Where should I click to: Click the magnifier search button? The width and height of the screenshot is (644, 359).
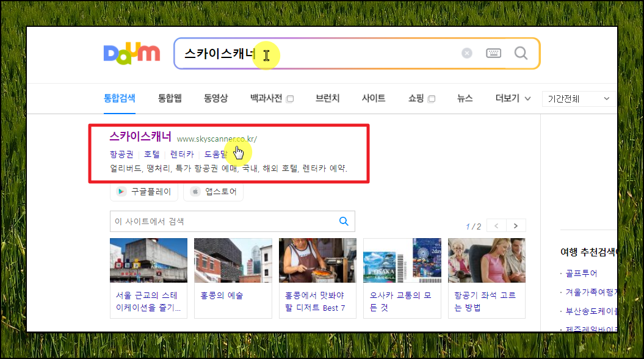point(521,53)
